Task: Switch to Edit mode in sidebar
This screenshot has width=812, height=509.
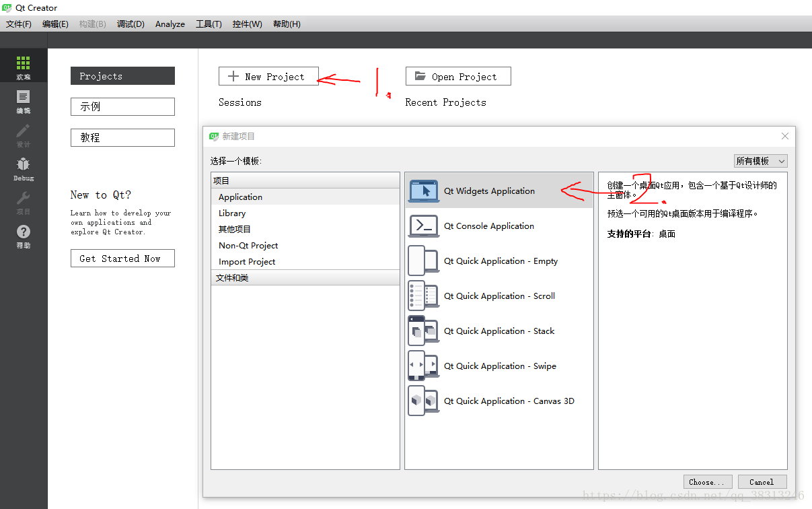Action: [x=24, y=100]
